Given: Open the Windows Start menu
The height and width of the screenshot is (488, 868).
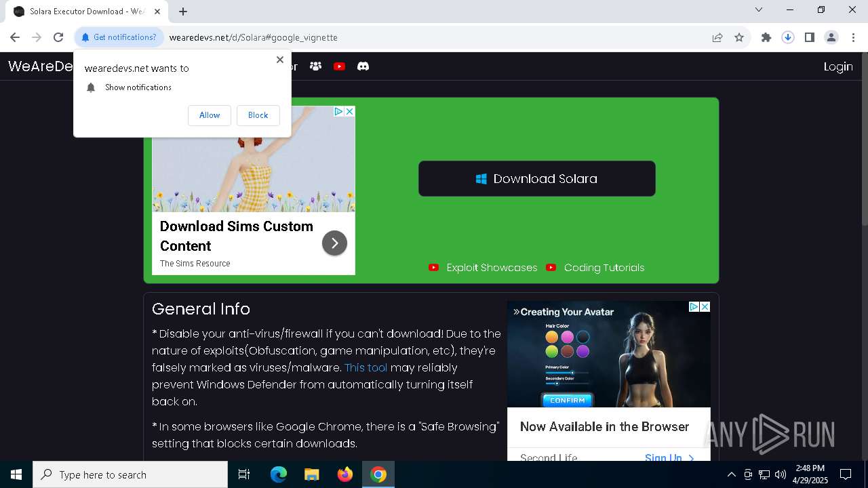Looking at the screenshot, I should pyautogui.click(x=16, y=474).
